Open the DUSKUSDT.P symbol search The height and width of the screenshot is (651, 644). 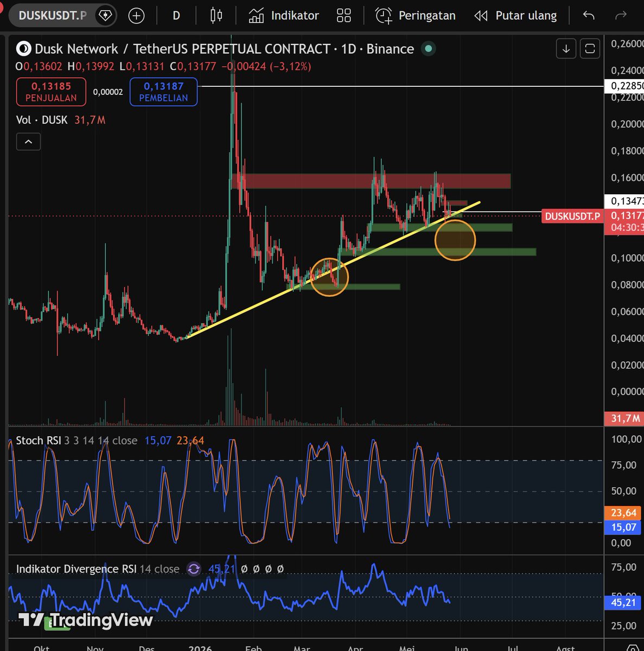point(52,15)
